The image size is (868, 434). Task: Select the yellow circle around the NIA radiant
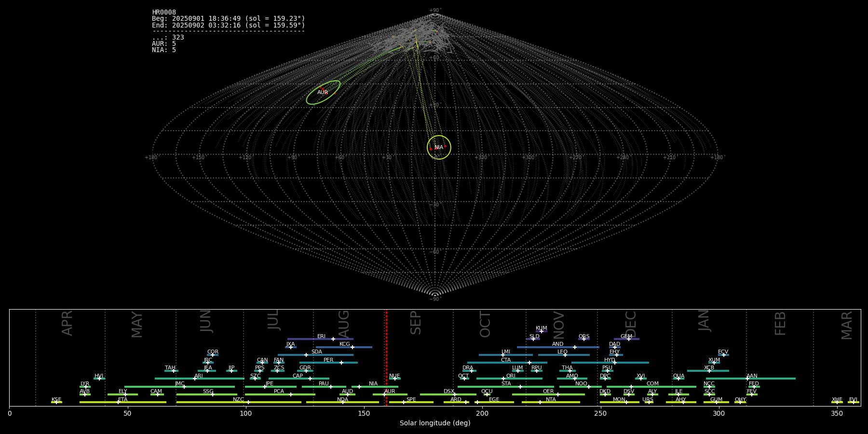coord(439,147)
